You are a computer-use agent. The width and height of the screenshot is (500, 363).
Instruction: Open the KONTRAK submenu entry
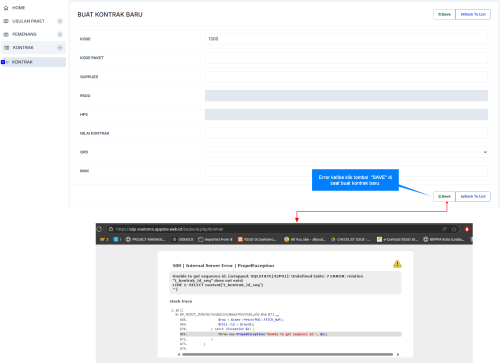click(x=33, y=62)
